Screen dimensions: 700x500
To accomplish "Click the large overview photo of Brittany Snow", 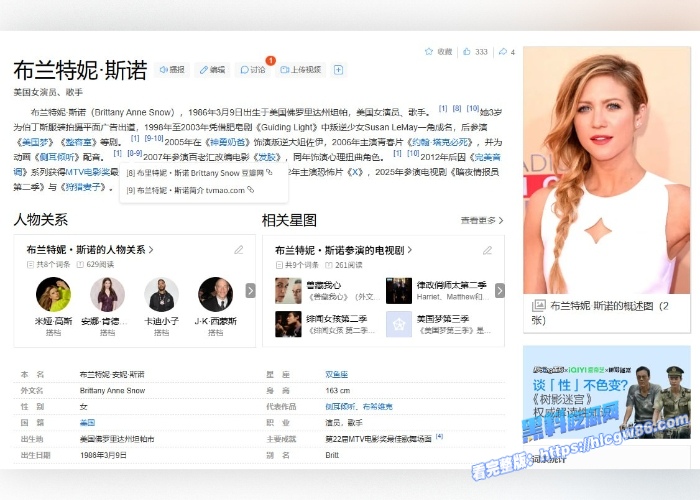I will click(x=607, y=170).
